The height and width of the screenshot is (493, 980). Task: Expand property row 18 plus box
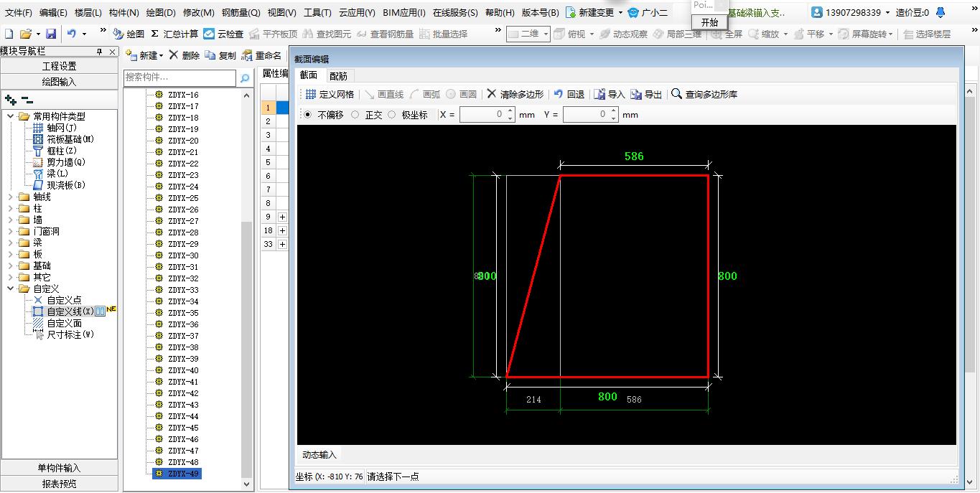pyautogui.click(x=282, y=230)
